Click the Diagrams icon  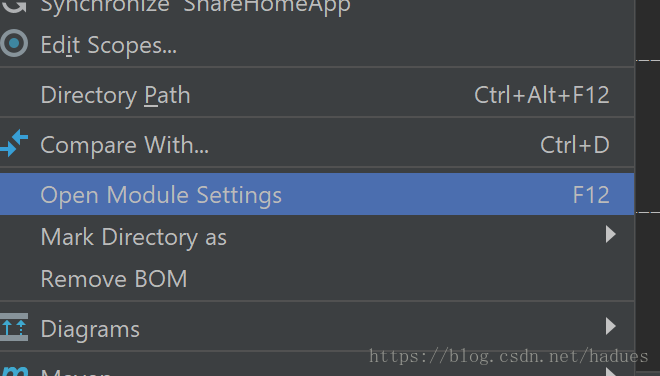tap(14, 327)
